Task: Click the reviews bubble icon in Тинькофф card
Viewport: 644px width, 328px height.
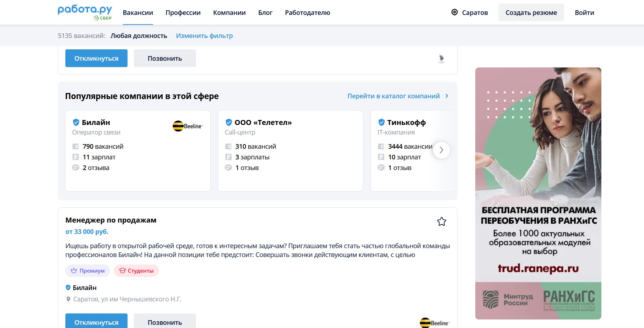Action: coord(381,168)
